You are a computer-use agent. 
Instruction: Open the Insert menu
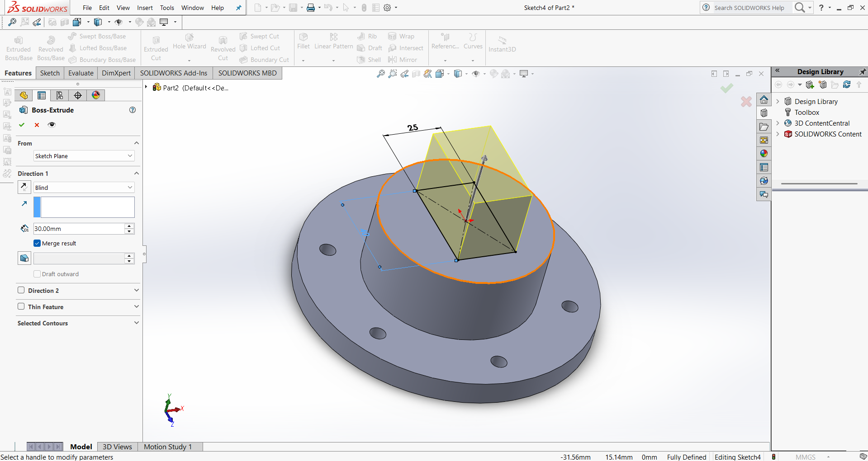pos(145,8)
